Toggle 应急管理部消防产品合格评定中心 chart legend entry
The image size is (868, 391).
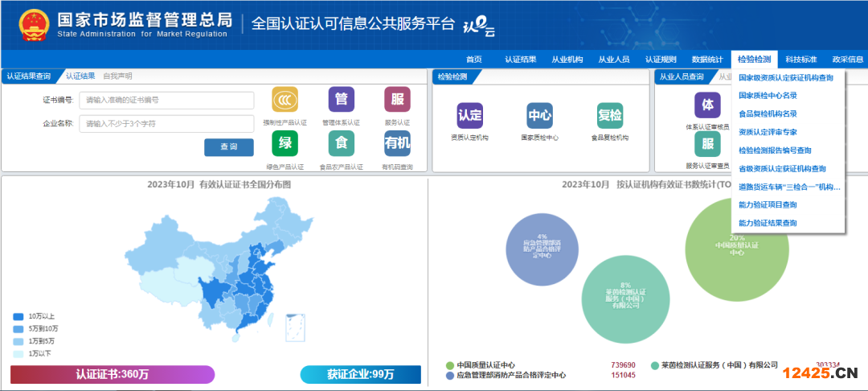(x=506, y=376)
